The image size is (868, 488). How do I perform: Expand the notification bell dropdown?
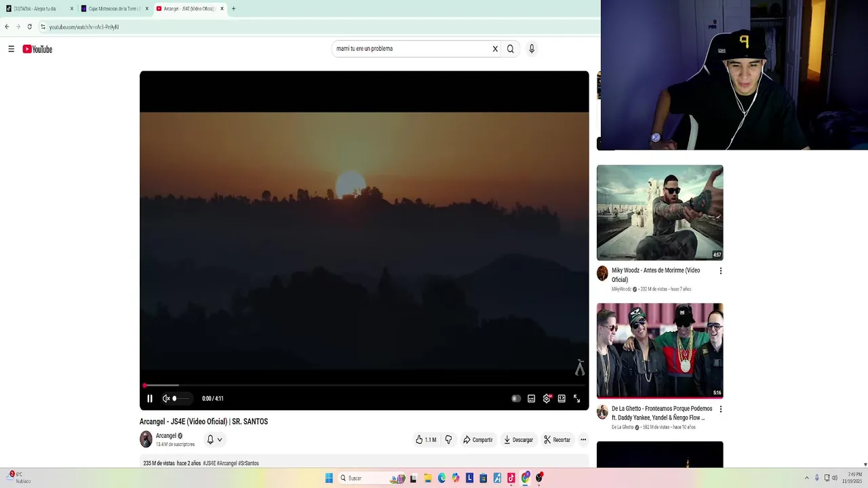coord(214,440)
